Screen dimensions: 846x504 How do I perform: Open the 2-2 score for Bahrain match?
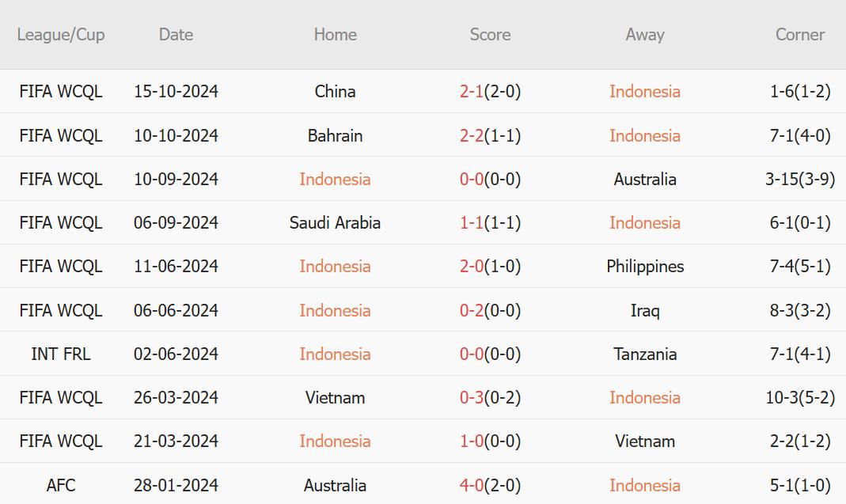(472, 135)
